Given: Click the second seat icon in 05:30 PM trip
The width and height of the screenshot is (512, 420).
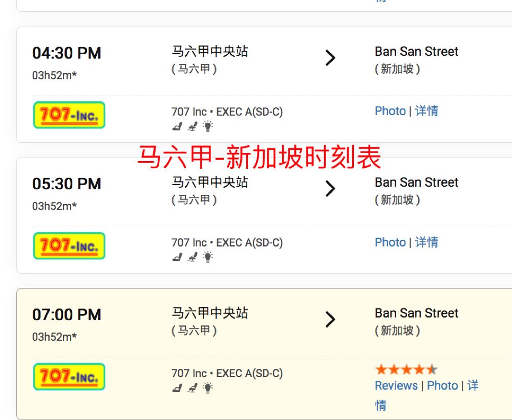Looking at the screenshot, I should (192, 257).
